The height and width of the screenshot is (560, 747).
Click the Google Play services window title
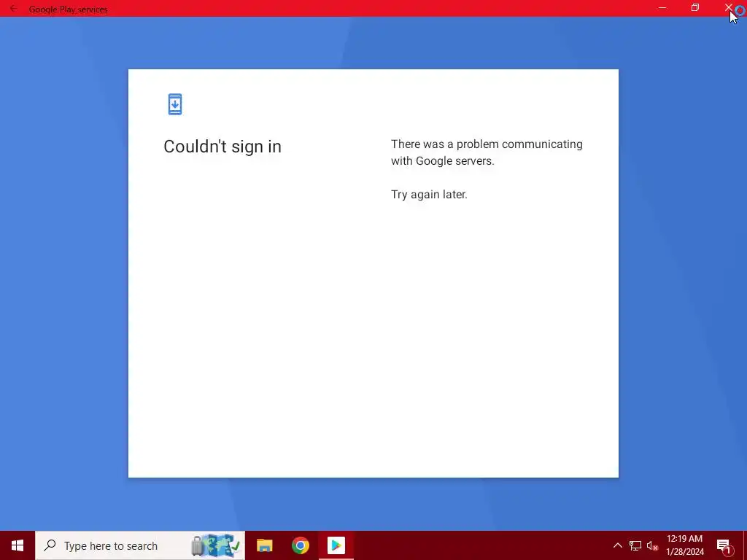(68, 9)
